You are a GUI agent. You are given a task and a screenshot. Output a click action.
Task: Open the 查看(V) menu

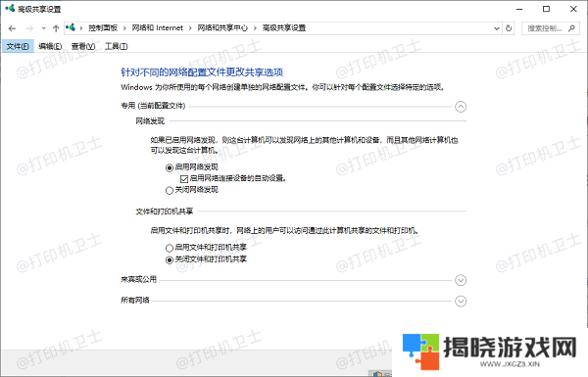83,46
